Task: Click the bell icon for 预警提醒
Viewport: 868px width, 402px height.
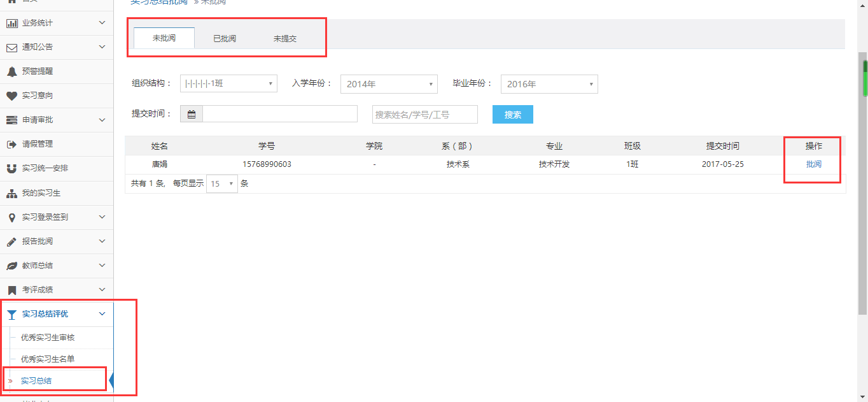Action: 11,71
